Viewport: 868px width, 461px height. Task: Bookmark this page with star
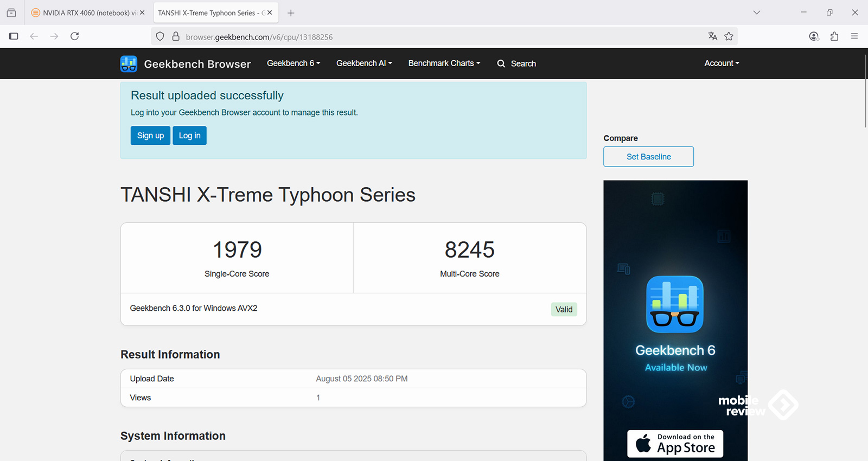coord(729,36)
